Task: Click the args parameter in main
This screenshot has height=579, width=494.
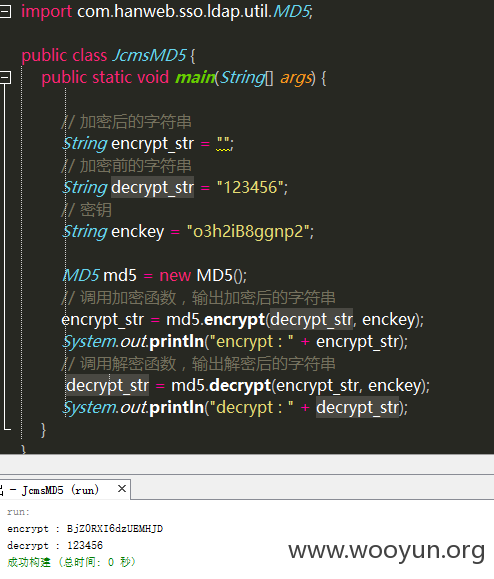Action: [296, 78]
